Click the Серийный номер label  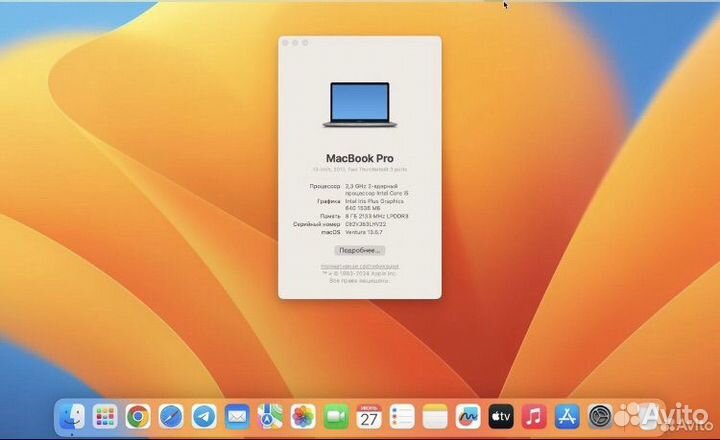pos(317,224)
